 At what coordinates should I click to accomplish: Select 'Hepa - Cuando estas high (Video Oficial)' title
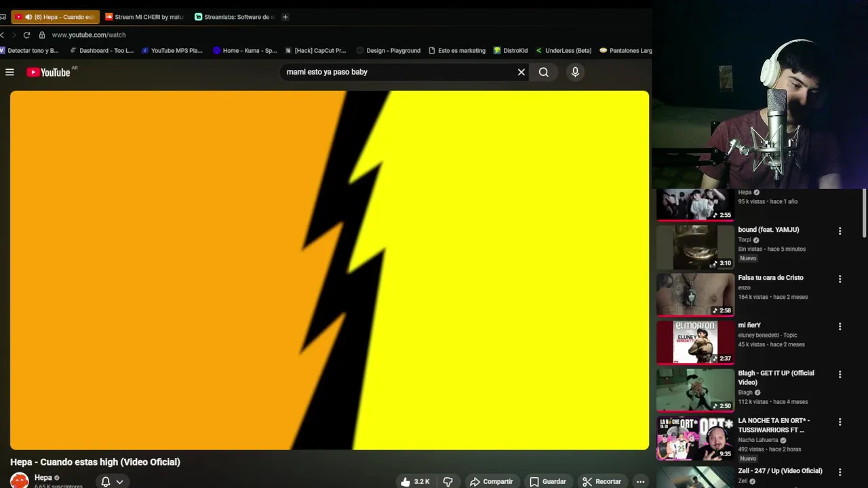[x=95, y=462]
